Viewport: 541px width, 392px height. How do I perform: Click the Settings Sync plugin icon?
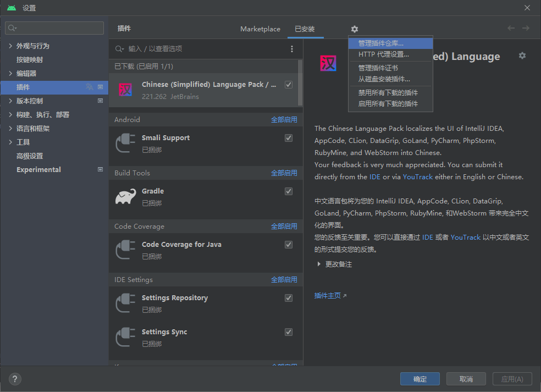point(125,337)
